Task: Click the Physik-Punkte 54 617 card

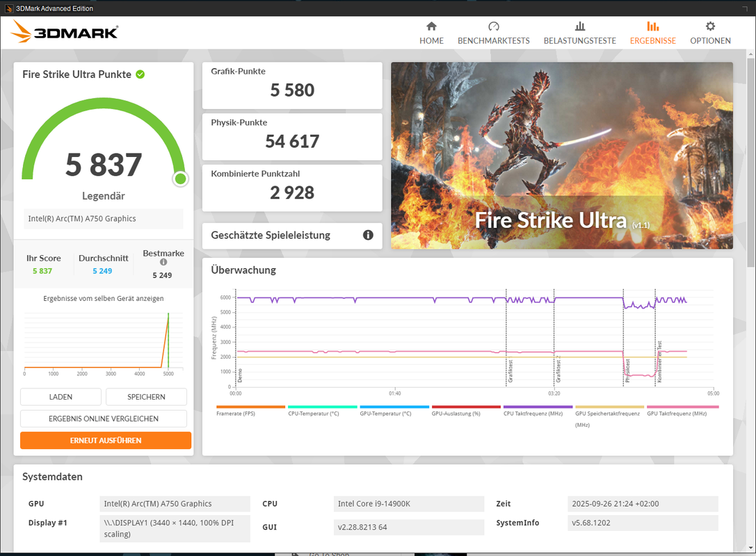Action: coord(292,136)
